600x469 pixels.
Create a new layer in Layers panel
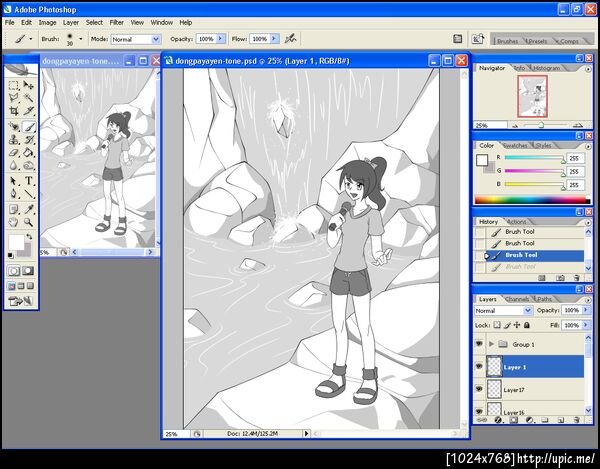[561, 420]
